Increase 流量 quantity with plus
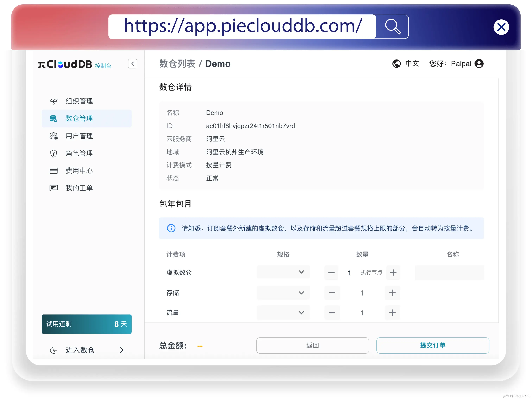Image resolution: width=532 pixels, height=399 pixels. (392, 313)
